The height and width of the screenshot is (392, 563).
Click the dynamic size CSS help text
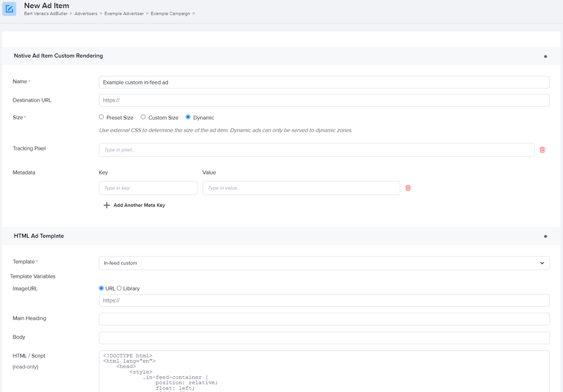click(x=226, y=130)
